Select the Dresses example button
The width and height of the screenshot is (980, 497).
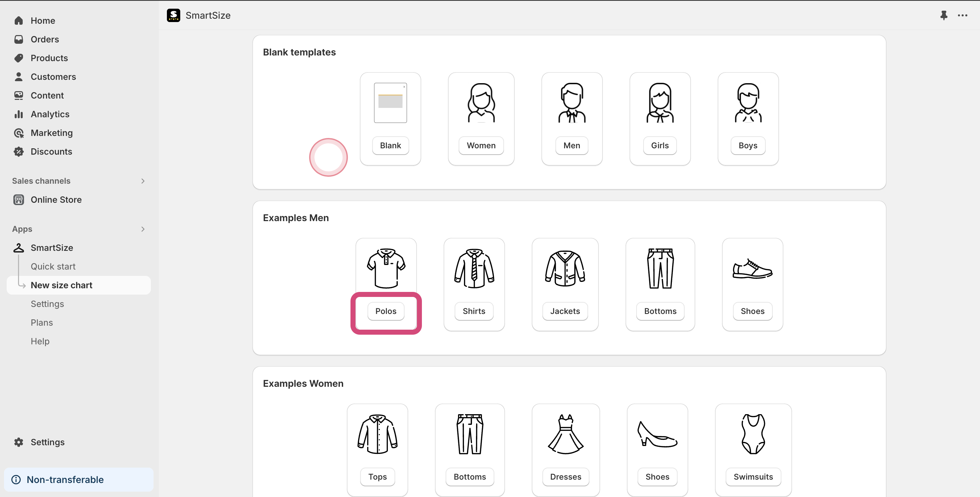[566, 476]
